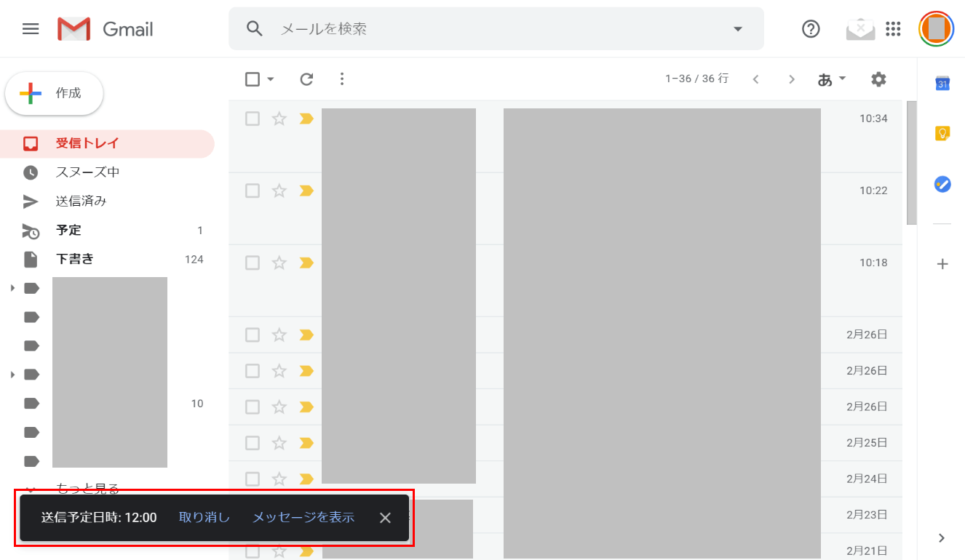The image size is (965, 560).
Task: Click 取り消し to undo scheduling
Action: tap(204, 518)
